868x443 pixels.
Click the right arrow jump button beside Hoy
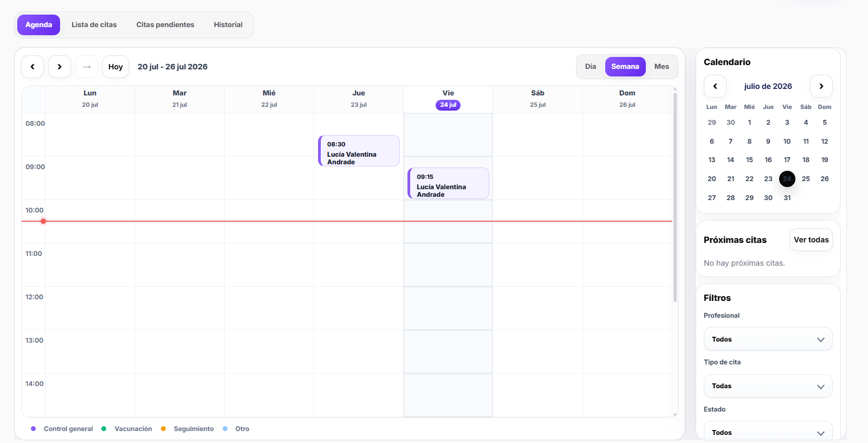pyautogui.click(x=87, y=67)
